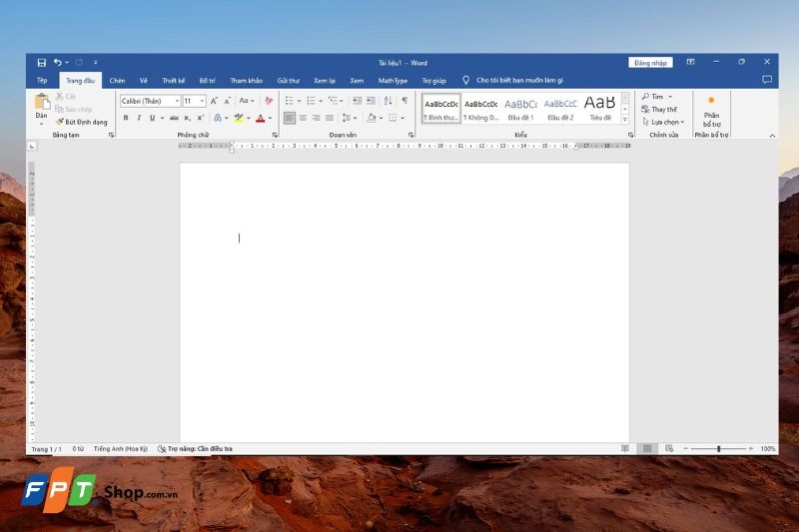
Task: Click the 'Cho tôi biết bạn muốn làm gì' search box
Action: pos(519,80)
